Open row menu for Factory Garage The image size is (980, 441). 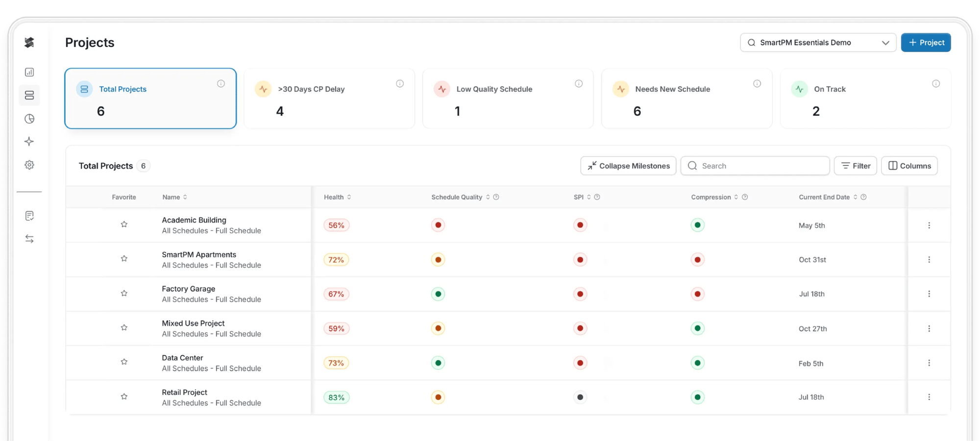[929, 294]
